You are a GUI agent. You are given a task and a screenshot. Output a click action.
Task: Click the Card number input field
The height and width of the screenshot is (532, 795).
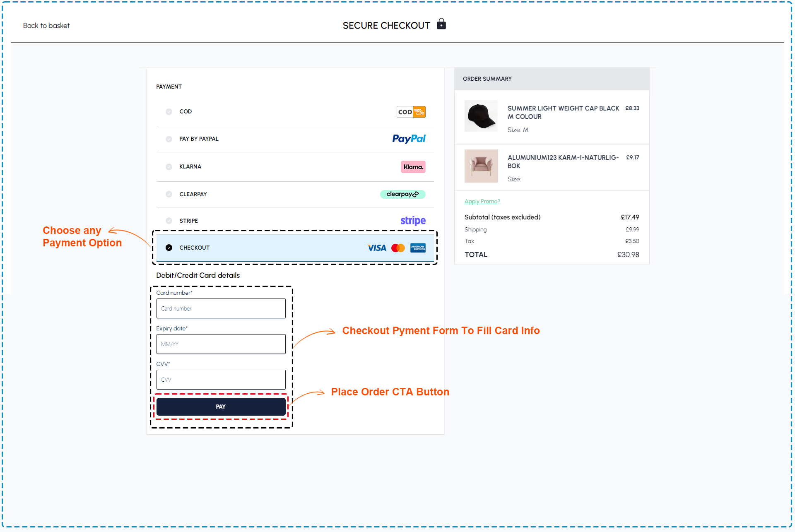pos(220,308)
